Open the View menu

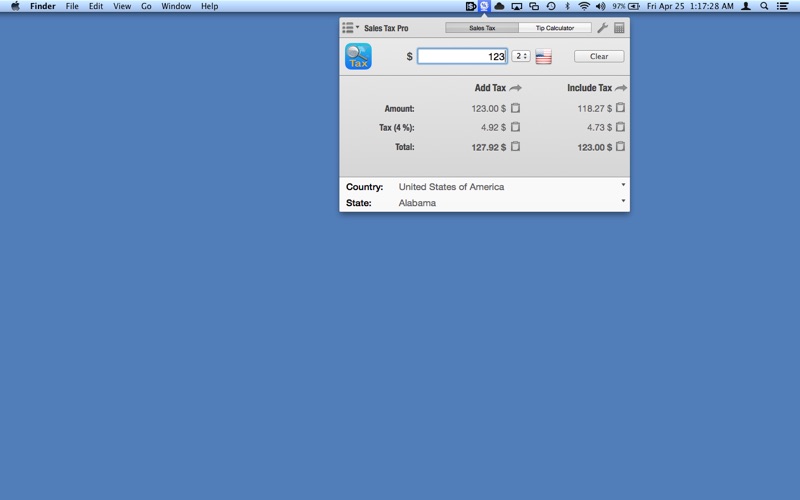tap(122, 6)
